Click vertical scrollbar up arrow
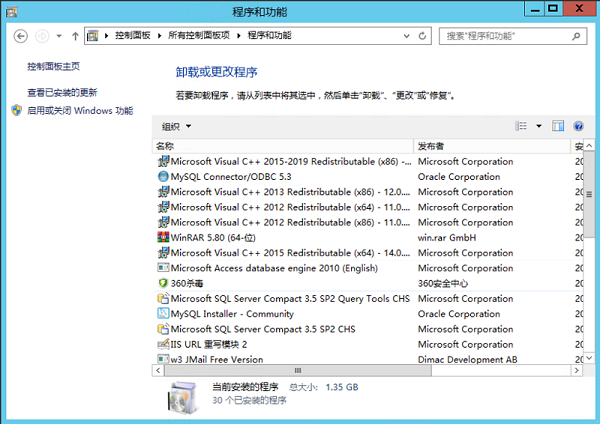Image resolution: width=600 pixels, height=424 pixels. [x=589, y=145]
